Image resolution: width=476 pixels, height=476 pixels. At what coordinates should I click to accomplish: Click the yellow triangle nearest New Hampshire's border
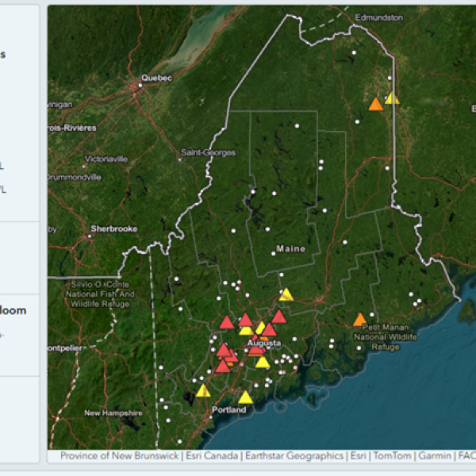pyautogui.click(x=203, y=390)
